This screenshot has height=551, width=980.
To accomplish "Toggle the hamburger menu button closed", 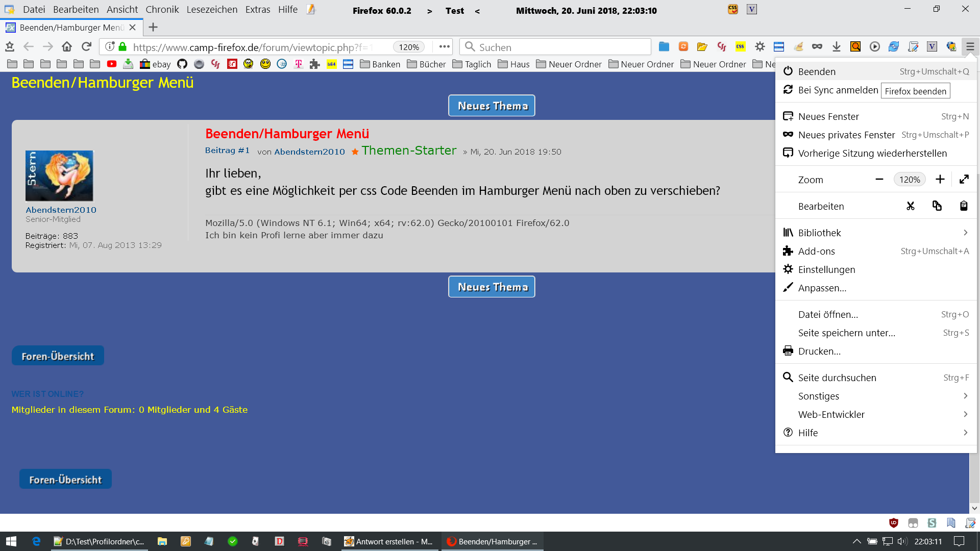I will tap(970, 47).
